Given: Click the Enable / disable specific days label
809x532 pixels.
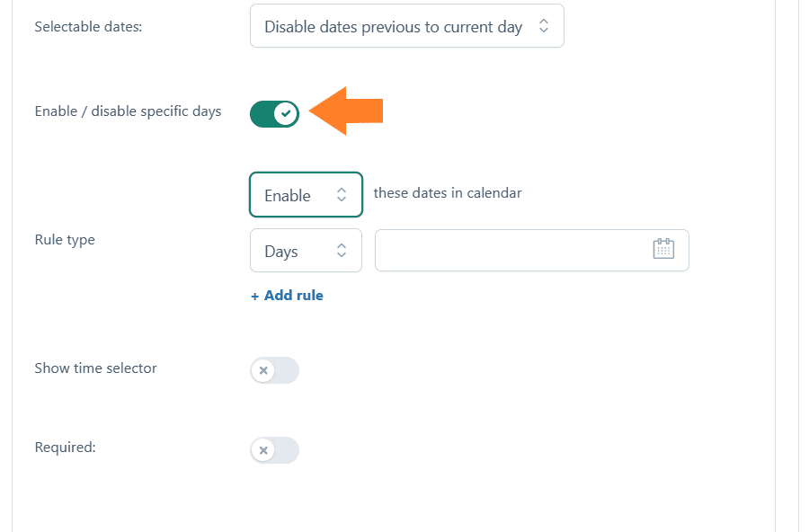Looking at the screenshot, I should pos(128,111).
